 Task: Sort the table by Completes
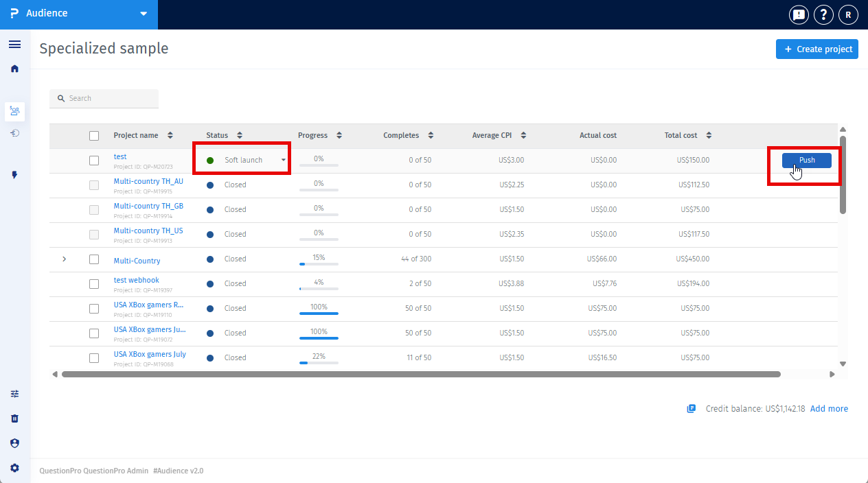(431, 135)
